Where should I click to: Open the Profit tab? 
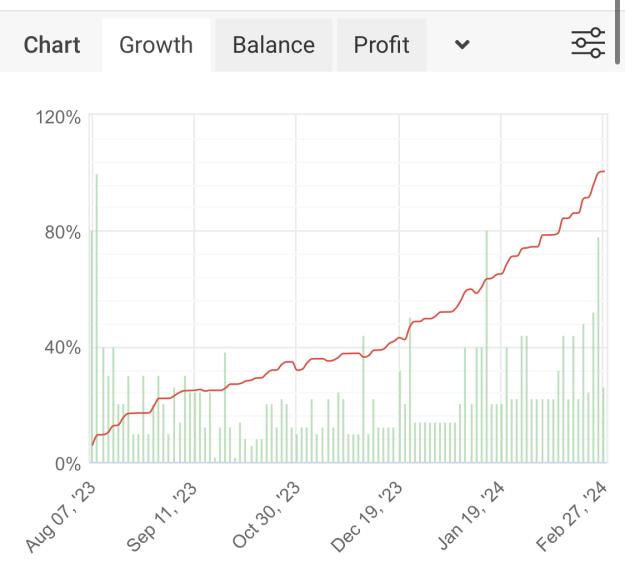point(381,45)
